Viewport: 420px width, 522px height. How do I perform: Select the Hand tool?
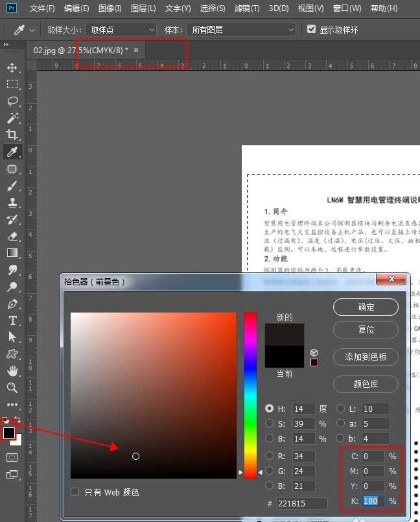(12, 371)
